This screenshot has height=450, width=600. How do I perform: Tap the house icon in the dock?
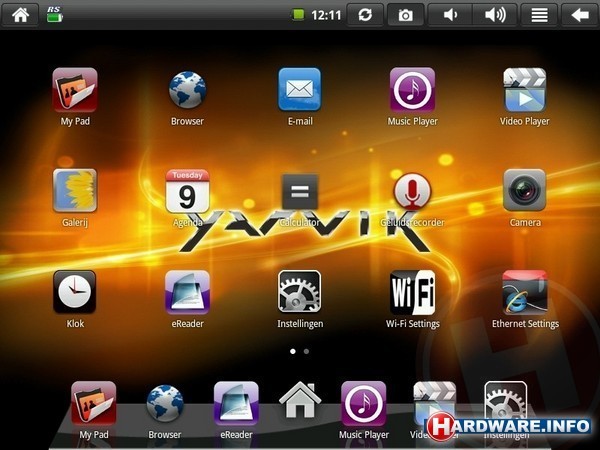[300, 400]
